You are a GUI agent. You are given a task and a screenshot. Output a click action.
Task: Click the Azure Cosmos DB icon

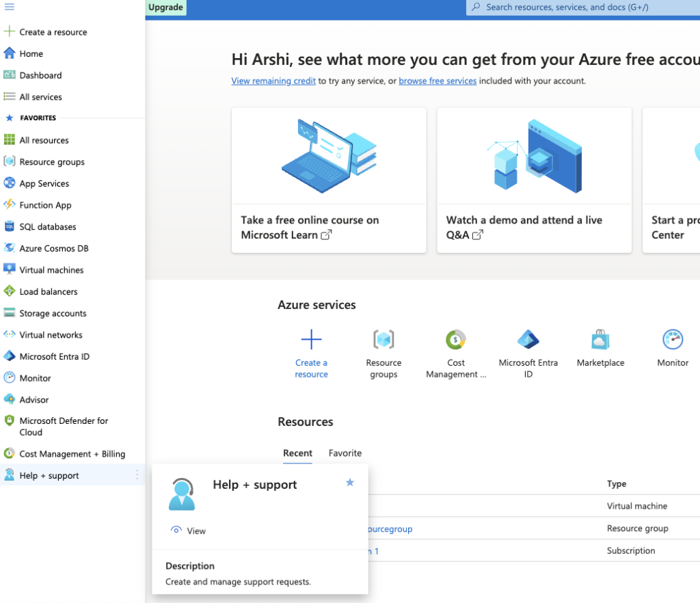pyautogui.click(x=10, y=247)
